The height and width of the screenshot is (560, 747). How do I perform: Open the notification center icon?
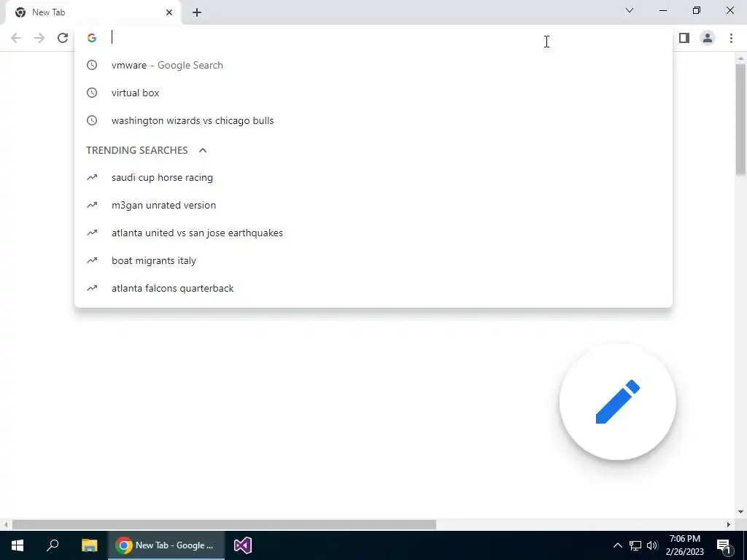724,545
